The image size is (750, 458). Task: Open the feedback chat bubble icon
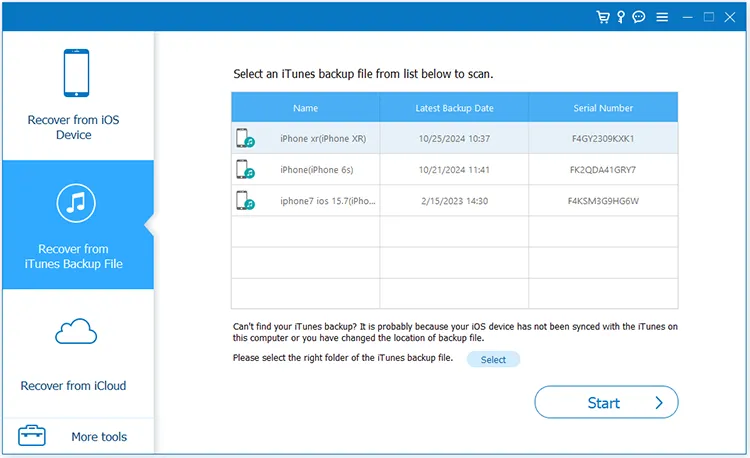(x=639, y=17)
